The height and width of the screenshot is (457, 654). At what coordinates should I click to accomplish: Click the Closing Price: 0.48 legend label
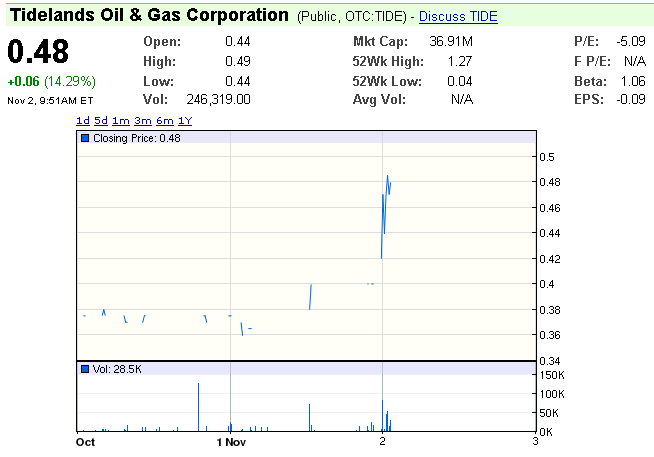click(137, 138)
